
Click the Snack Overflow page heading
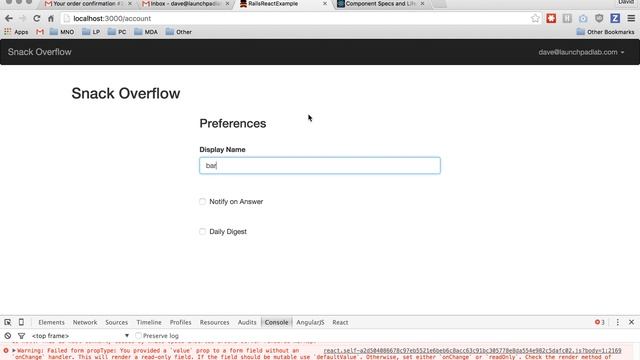[126, 93]
